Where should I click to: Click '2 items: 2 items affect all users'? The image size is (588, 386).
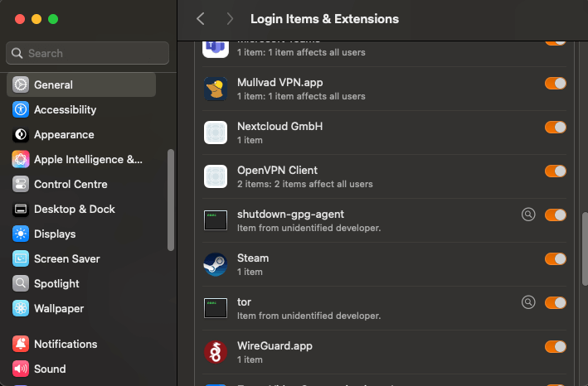click(305, 184)
